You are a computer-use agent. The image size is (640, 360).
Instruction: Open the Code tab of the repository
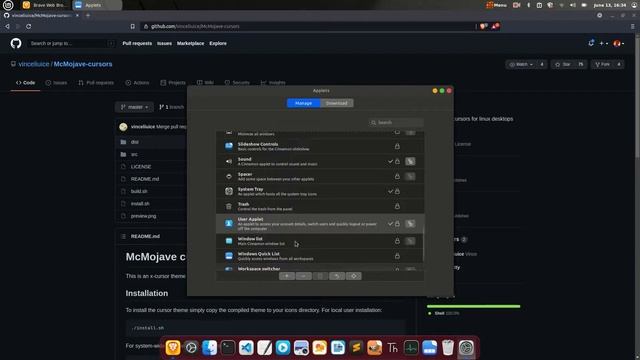point(25,82)
